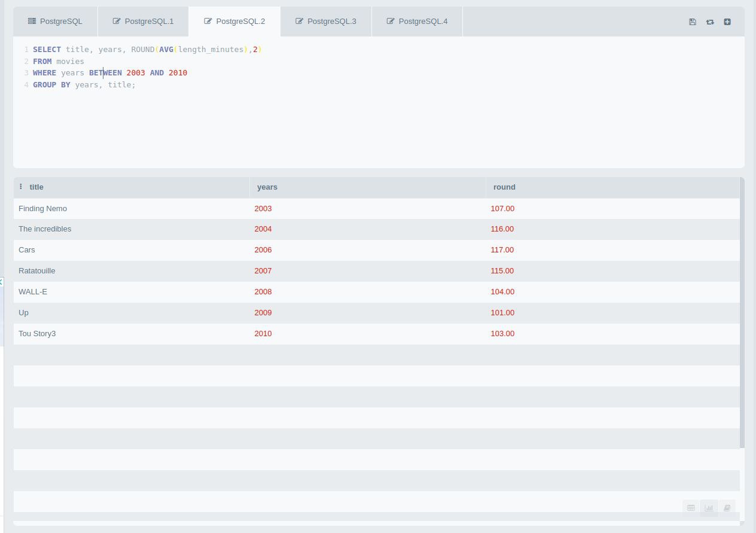Click the pencil icon on PostgreSQL.1 tab
Screen dimensions: 756x533
pyautogui.click(x=117, y=22)
